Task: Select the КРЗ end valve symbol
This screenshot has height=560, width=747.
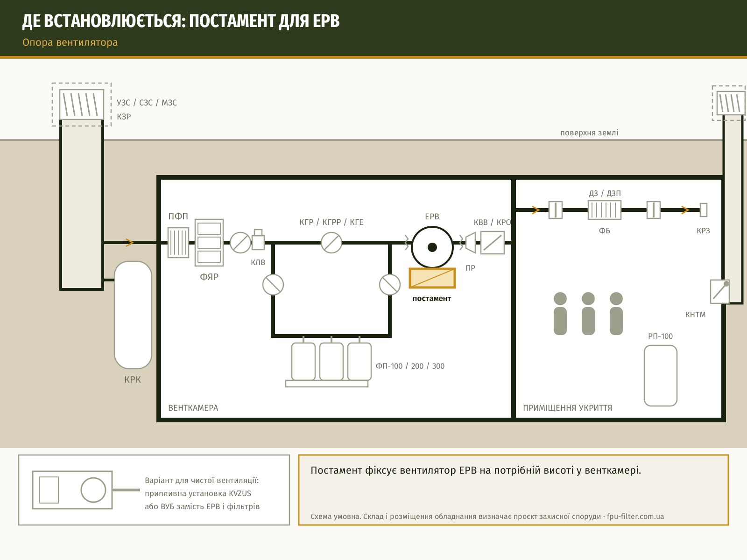Action: [x=704, y=210]
